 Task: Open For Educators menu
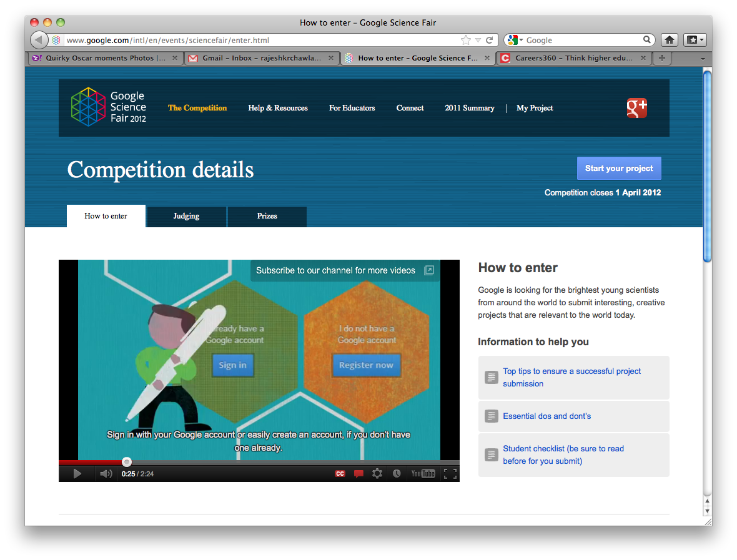click(352, 107)
